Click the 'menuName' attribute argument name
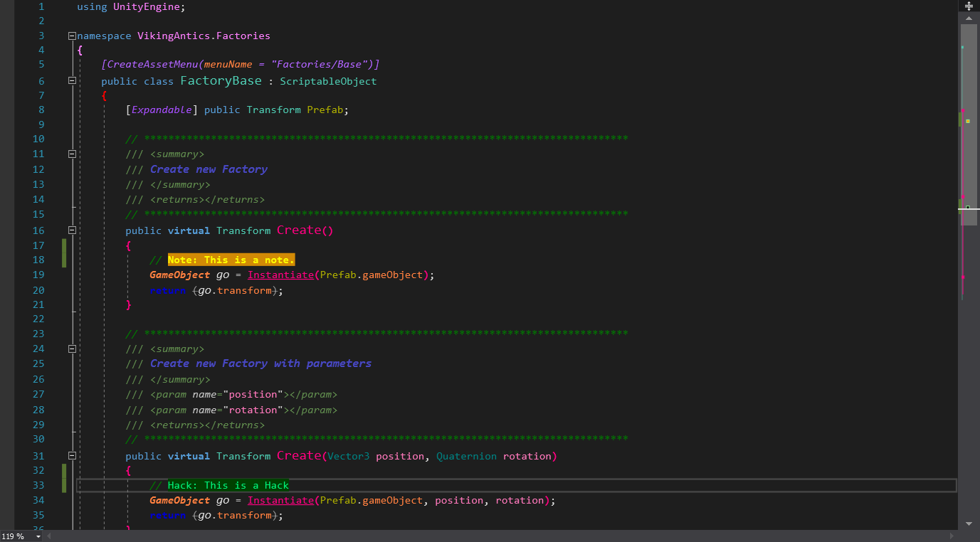This screenshot has width=980, height=542. pos(228,64)
